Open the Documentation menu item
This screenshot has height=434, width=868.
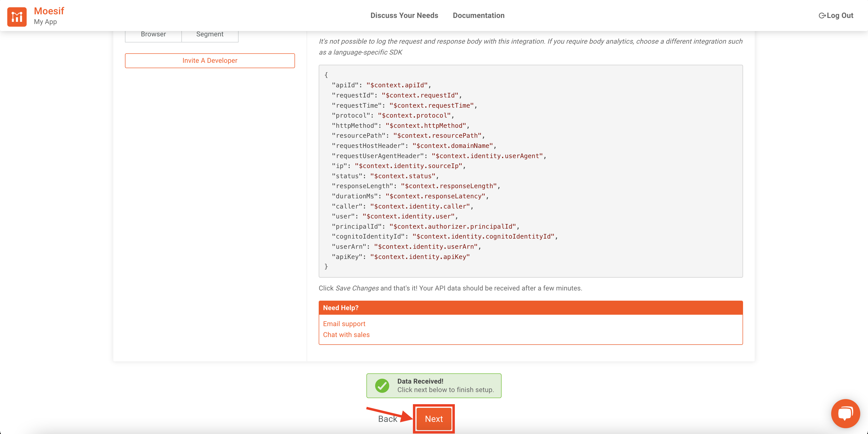479,16
